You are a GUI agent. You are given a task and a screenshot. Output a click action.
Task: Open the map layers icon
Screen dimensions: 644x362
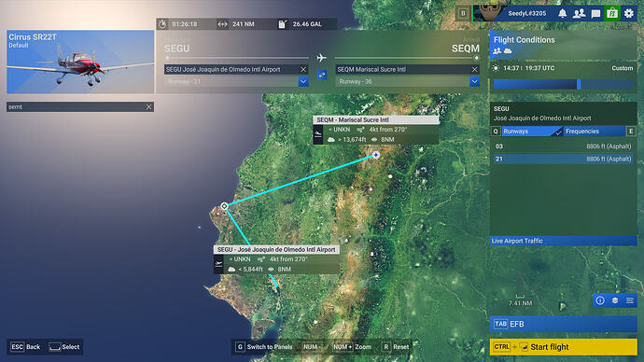tap(615, 300)
